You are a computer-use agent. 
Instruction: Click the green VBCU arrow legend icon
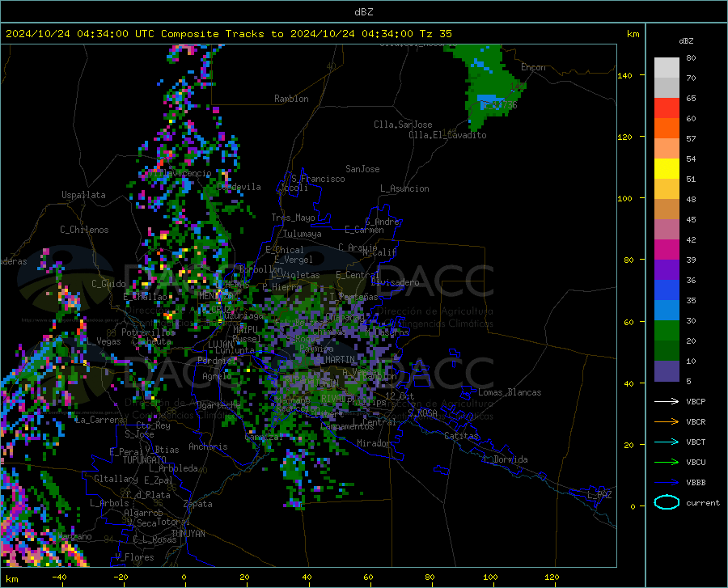point(667,463)
